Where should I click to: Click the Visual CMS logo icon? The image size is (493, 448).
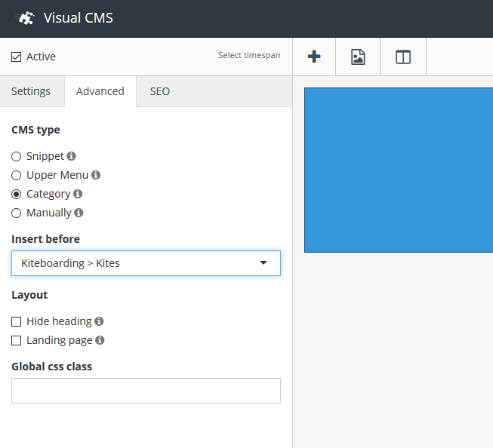(25, 18)
